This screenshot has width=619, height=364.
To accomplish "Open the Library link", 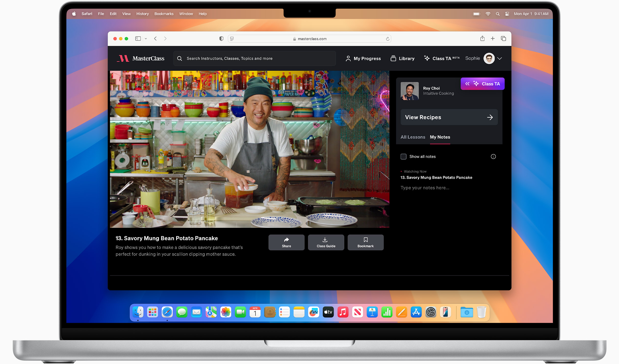I will [x=402, y=58].
